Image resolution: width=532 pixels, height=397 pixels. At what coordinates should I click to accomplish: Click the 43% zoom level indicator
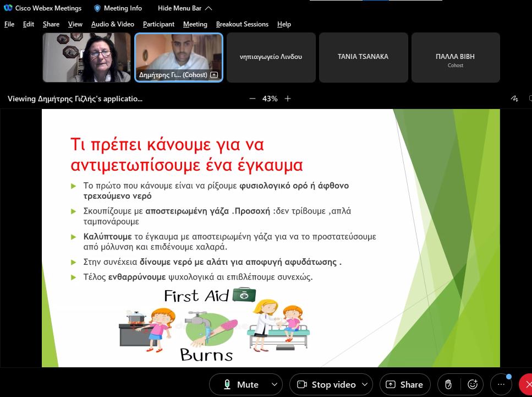(x=270, y=99)
